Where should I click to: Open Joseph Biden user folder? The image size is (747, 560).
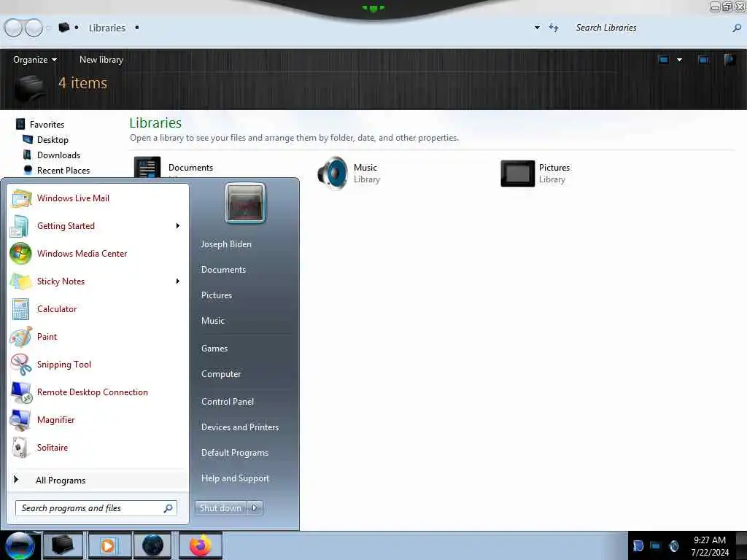click(x=226, y=244)
